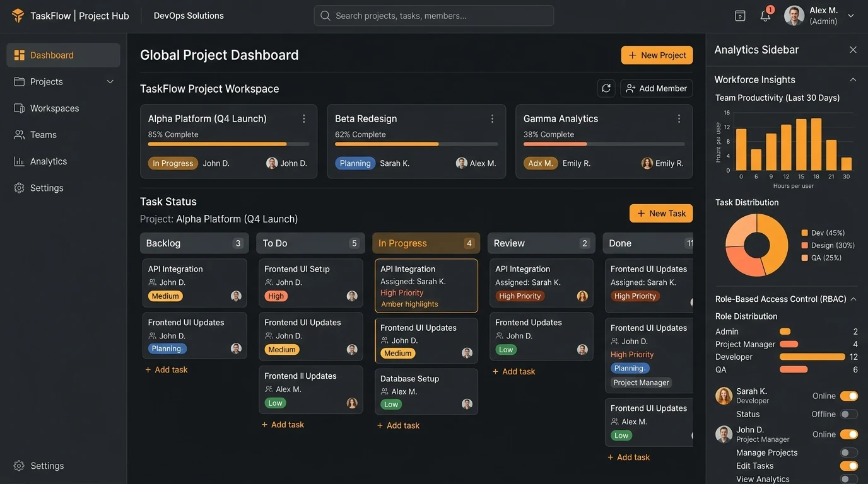The height and width of the screenshot is (484, 868).
Task: Click the Dev (45%) legend swatch
Action: [x=804, y=233]
